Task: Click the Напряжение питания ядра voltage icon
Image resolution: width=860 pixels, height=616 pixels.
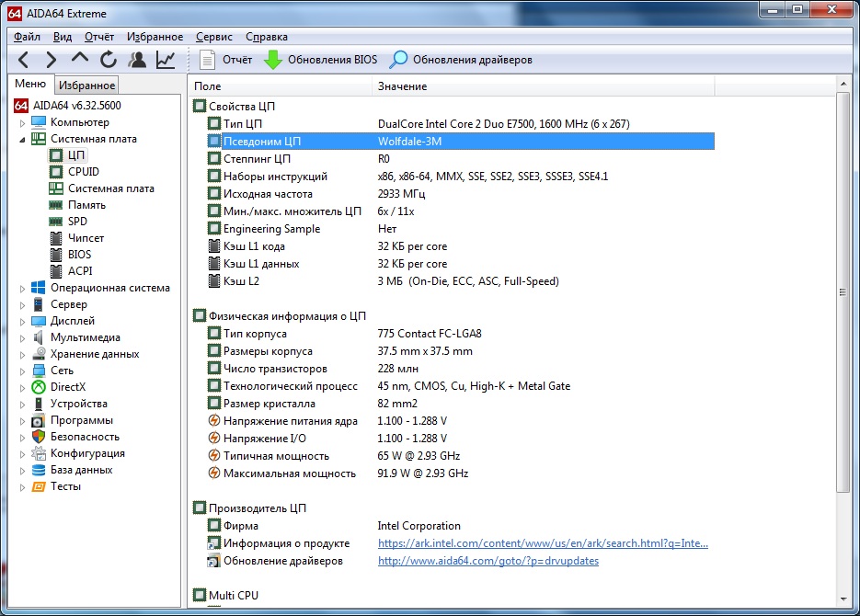Action: click(x=214, y=421)
